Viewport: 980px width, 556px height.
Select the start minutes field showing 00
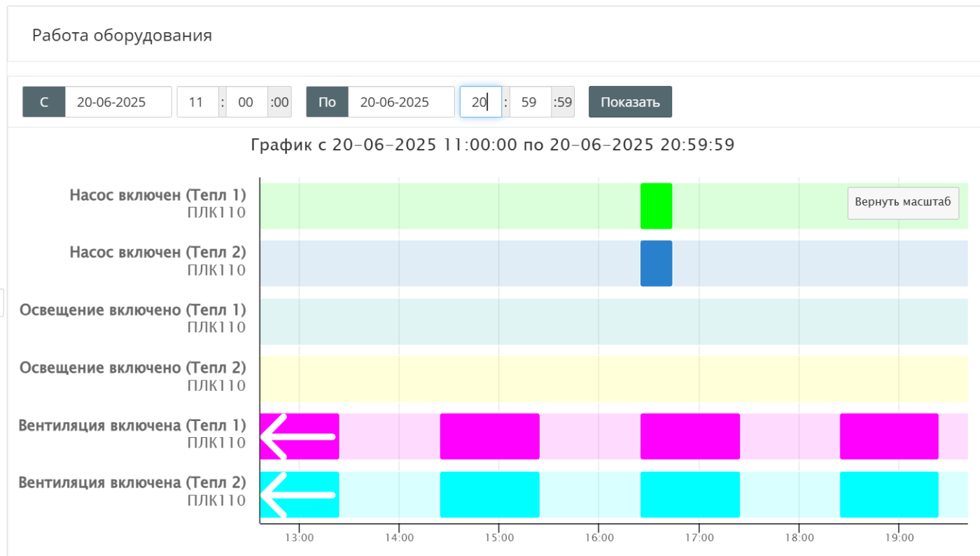point(246,102)
